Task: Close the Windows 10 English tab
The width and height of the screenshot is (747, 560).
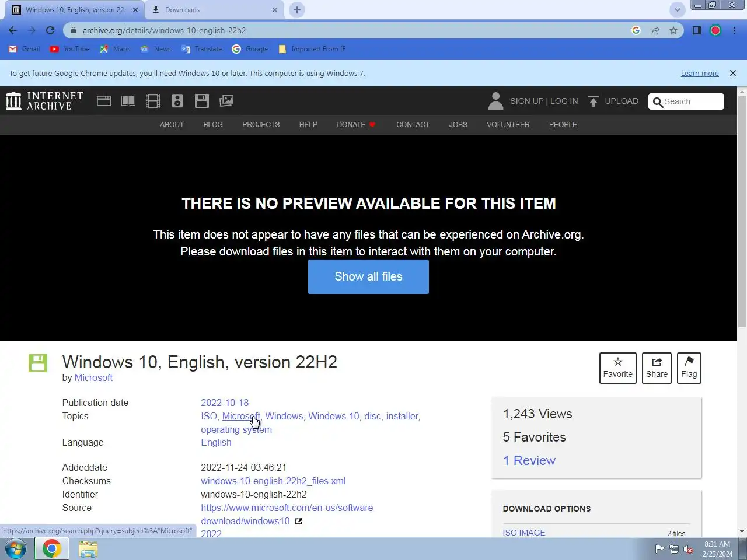Action: (135, 10)
